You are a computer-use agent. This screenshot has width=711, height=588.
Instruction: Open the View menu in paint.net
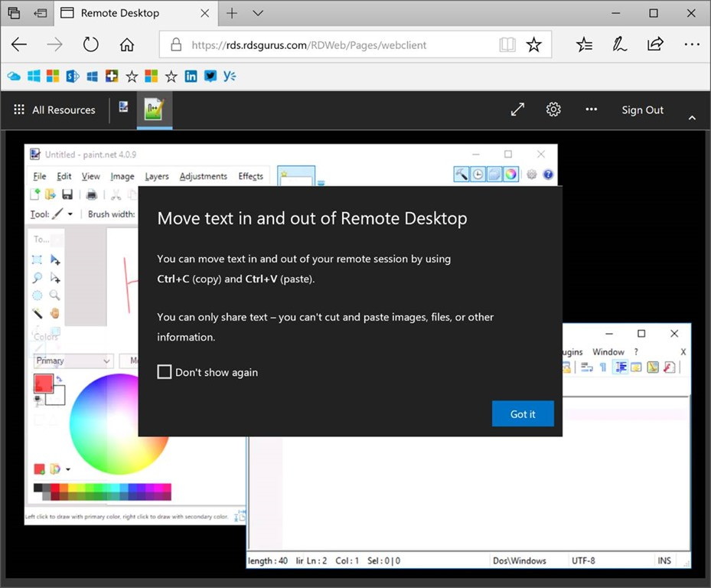click(90, 176)
